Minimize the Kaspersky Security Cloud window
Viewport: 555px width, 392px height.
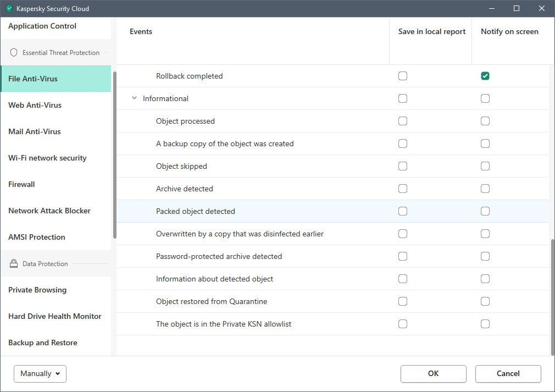(x=492, y=8)
